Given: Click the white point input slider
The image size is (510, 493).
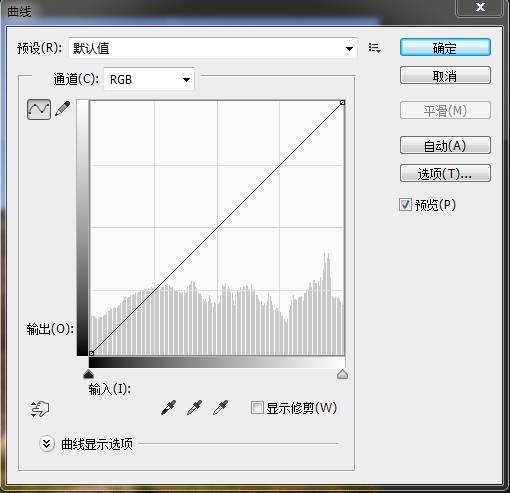Looking at the screenshot, I should pyautogui.click(x=342, y=374).
